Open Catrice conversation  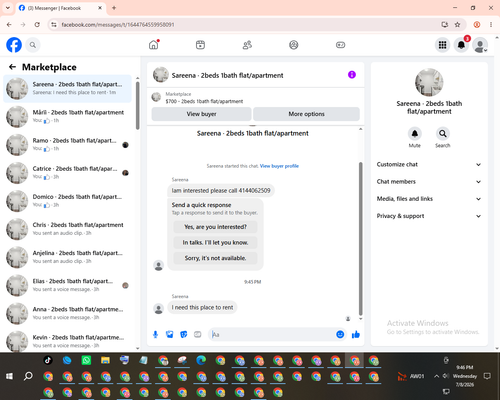click(x=67, y=173)
